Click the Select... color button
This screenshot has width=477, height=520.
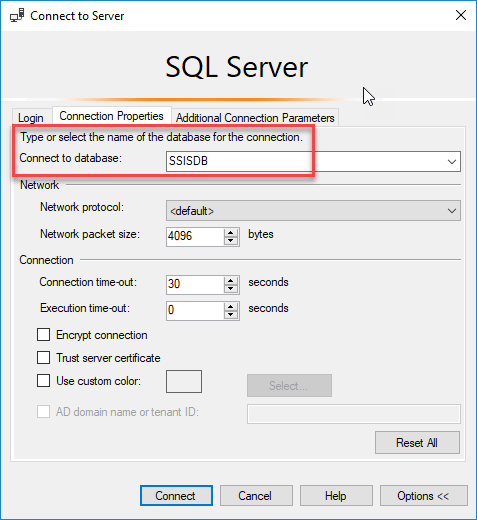[289, 385]
